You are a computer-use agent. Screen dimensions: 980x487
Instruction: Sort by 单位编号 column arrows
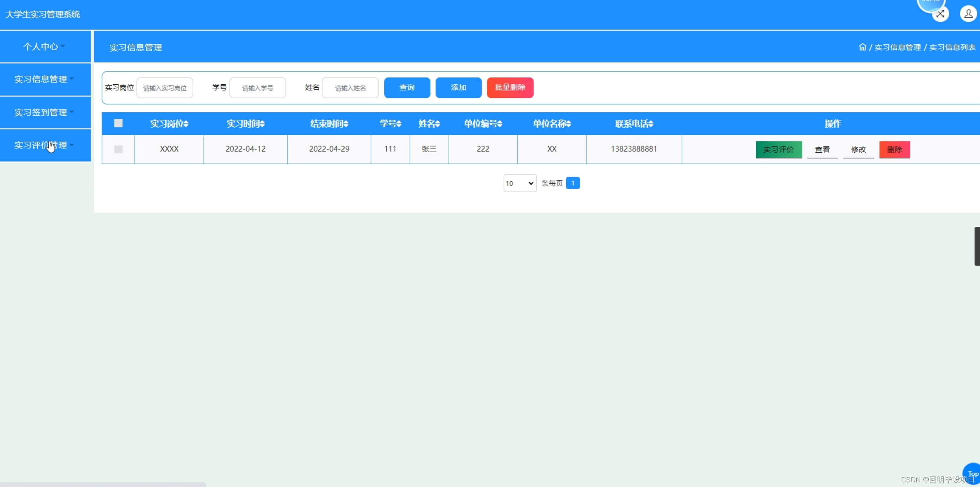tap(500, 124)
